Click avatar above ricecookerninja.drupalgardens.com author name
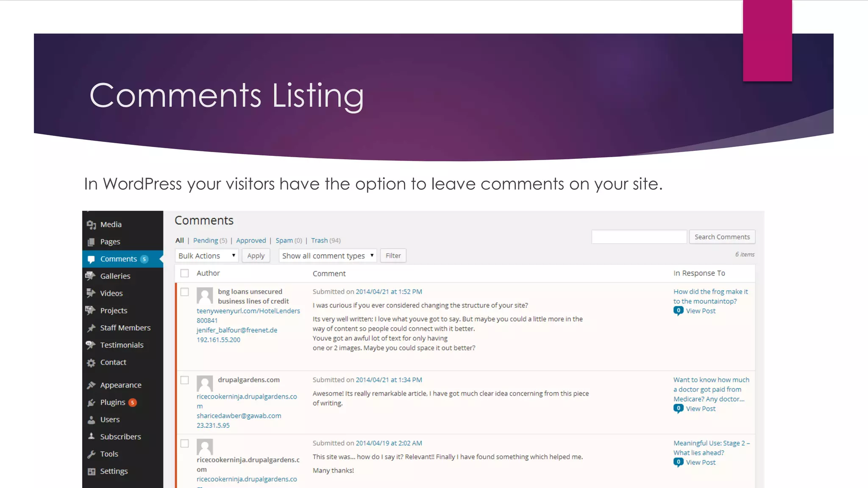868x488 pixels. point(205,447)
